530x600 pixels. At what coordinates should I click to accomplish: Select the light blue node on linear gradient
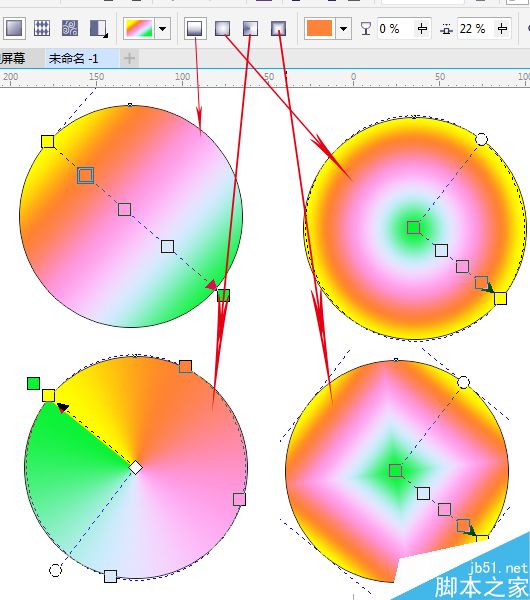(168, 246)
